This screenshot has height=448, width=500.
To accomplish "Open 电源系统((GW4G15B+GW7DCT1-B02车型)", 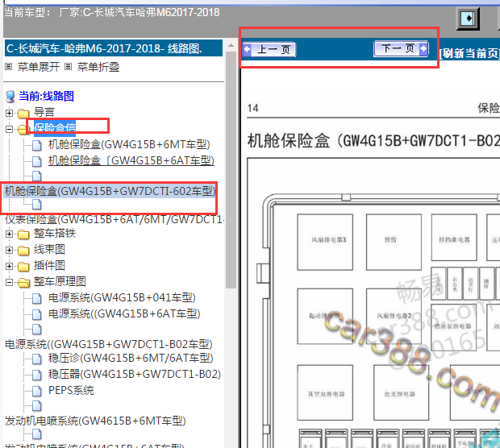I will [109, 344].
